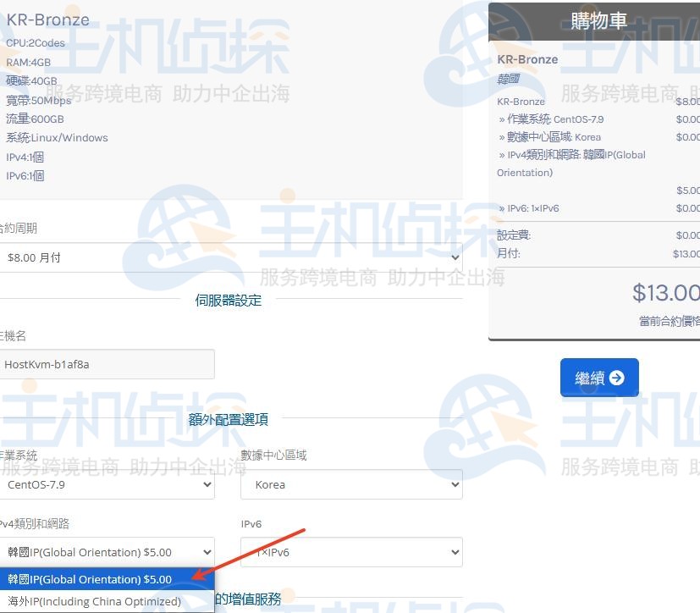Click the 繼續 continue button
The image size is (700, 613).
[599, 378]
